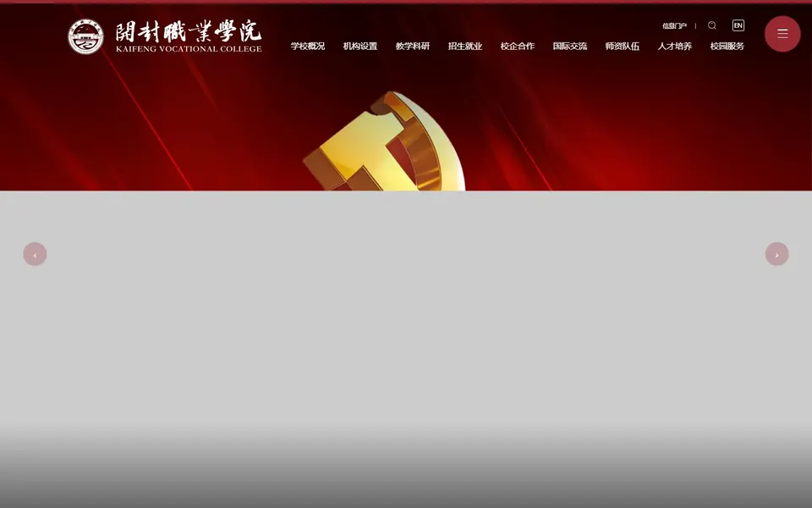The image size is (812, 508).
Task: Go to next carousel slide
Action: click(776, 254)
